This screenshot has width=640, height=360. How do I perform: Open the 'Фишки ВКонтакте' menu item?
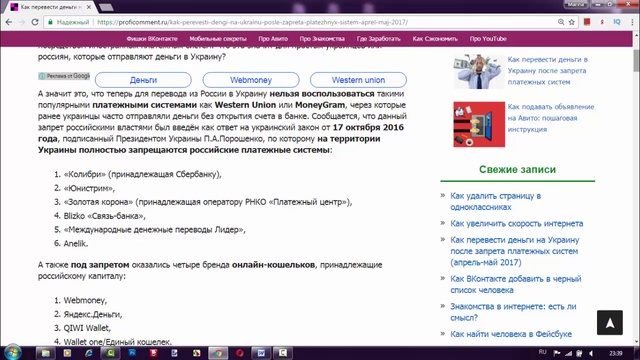(152, 39)
